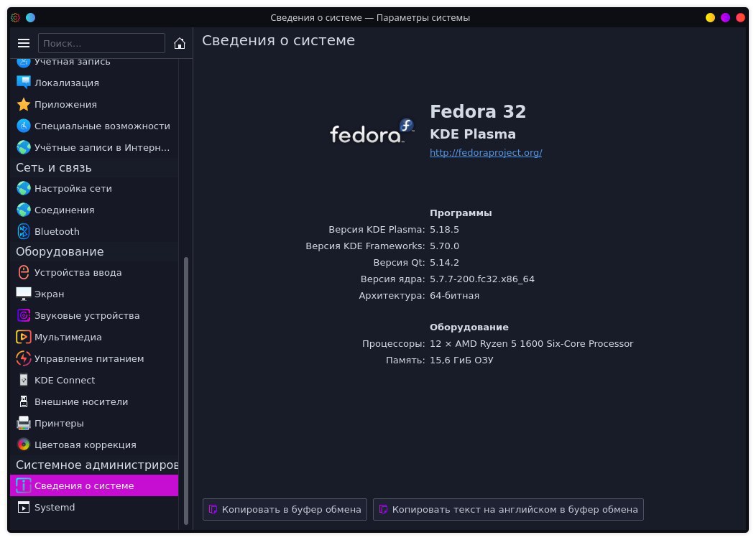This screenshot has height=540, width=756.
Task: Open Systemd terminal icon
Action: tap(23, 507)
